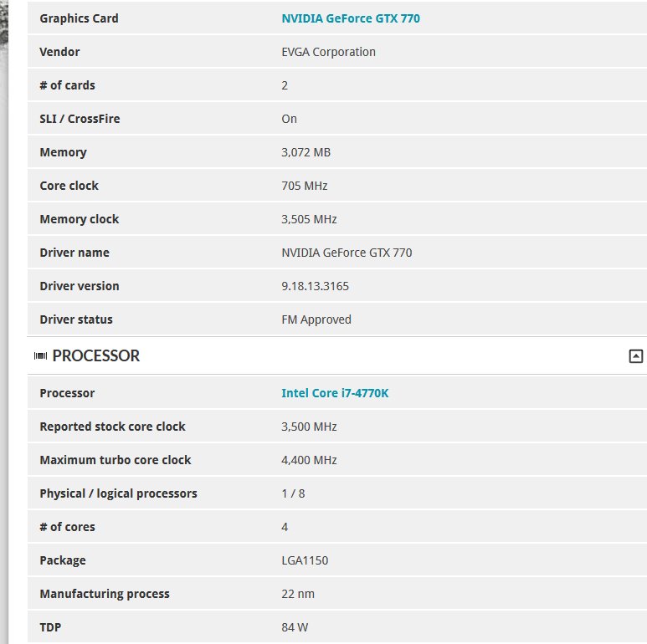Open the NVIDIA GeForce GTX 770 link
Image resolution: width=647 pixels, height=644 pixels.
coord(351,18)
